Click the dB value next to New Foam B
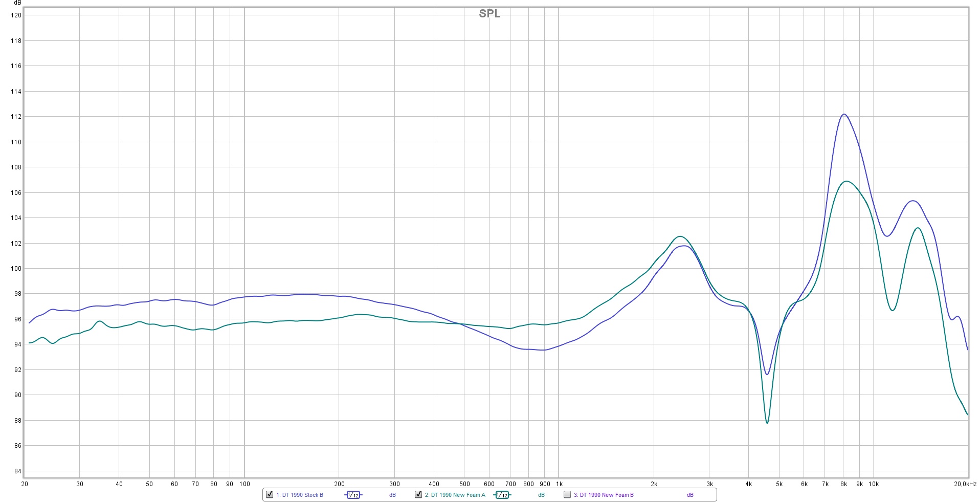 coord(690,495)
